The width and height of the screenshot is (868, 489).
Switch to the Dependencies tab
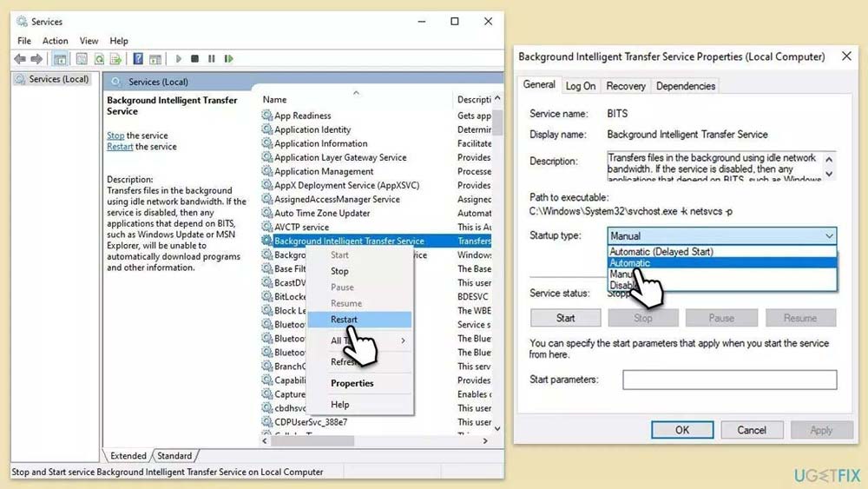tap(686, 86)
